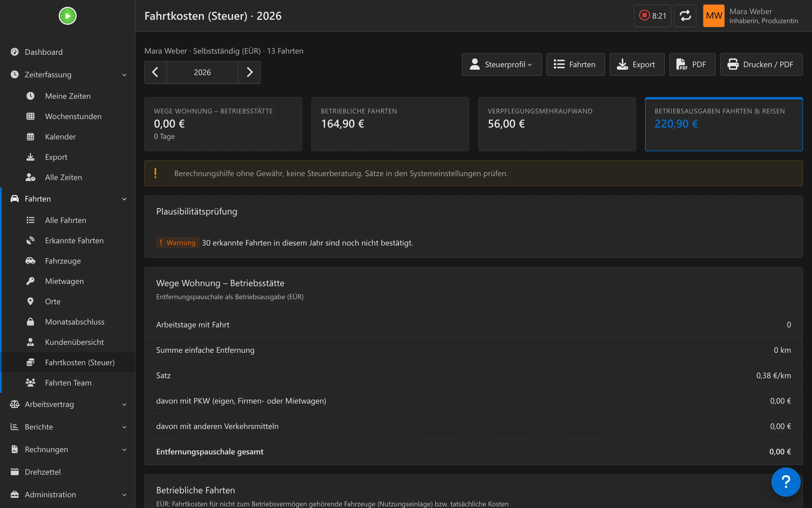The image size is (812, 508).
Task: Open sidebar Export under Zeiterfassung
Action: (67, 157)
